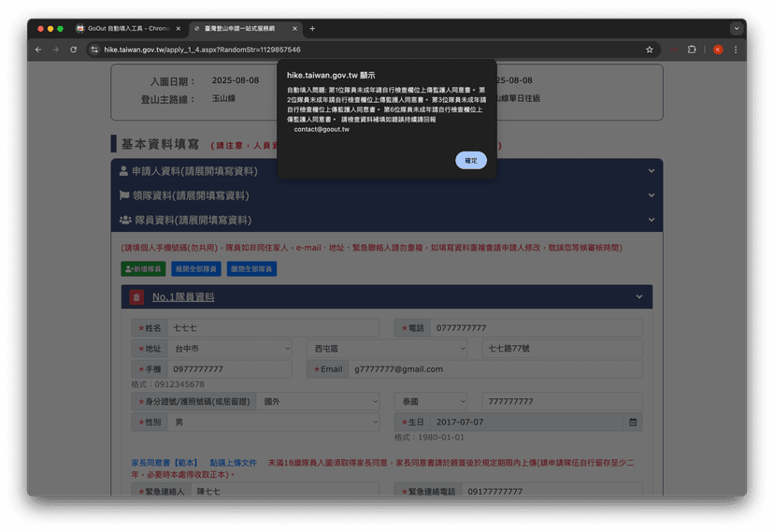Click 入園日期 value 2025-08-08
The image size is (774, 532).
(236, 80)
